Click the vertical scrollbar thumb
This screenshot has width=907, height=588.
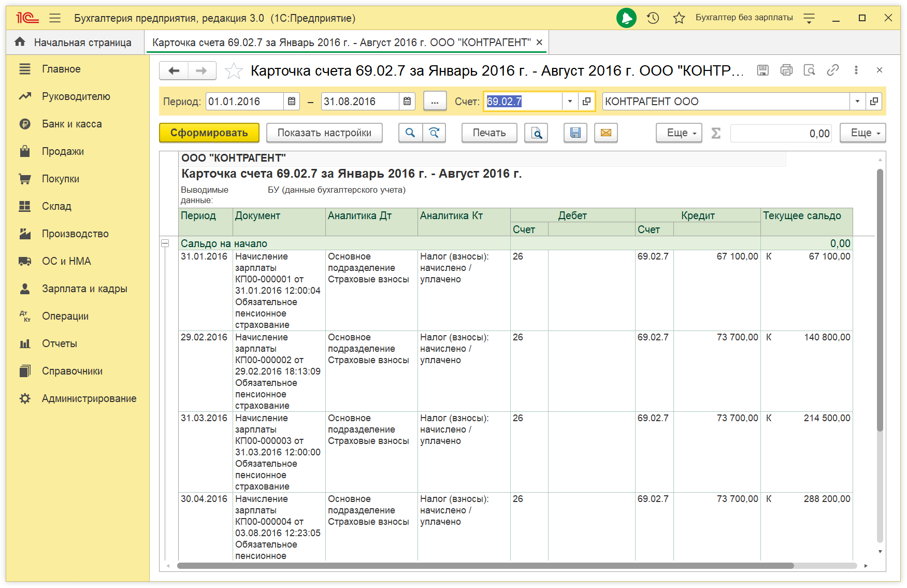[x=880, y=300]
